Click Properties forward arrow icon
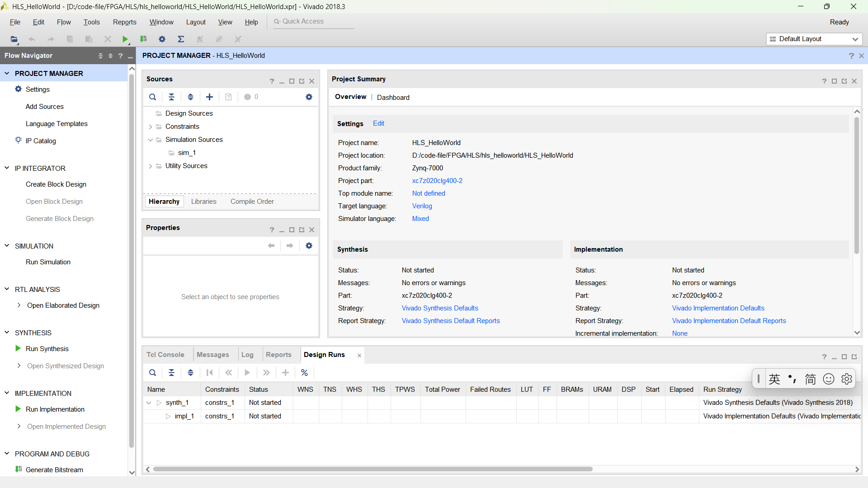868x488 pixels. pos(290,245)
